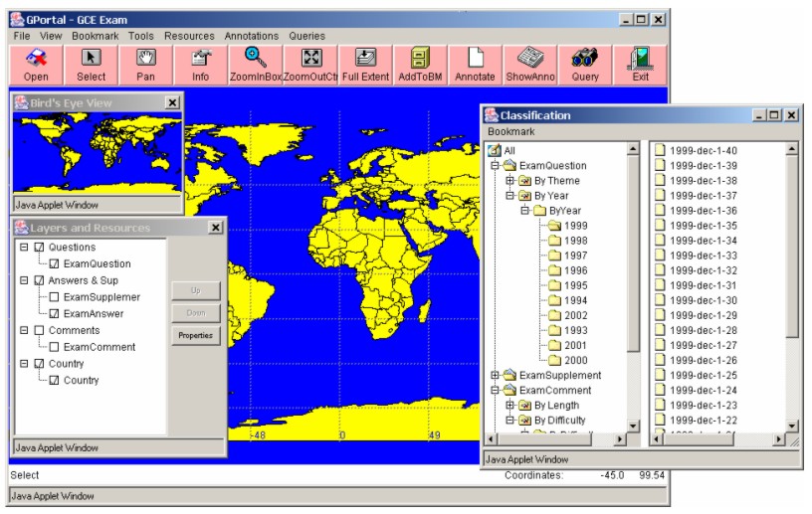Toggle the Questions group checkbox
The height and width of the screenshot is (514, 812).
39,248
